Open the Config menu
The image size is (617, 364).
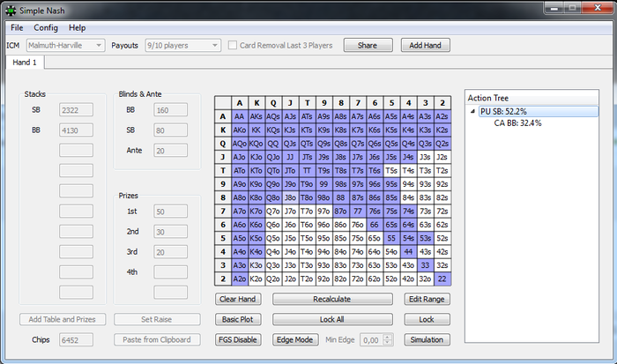coord(46,27)
